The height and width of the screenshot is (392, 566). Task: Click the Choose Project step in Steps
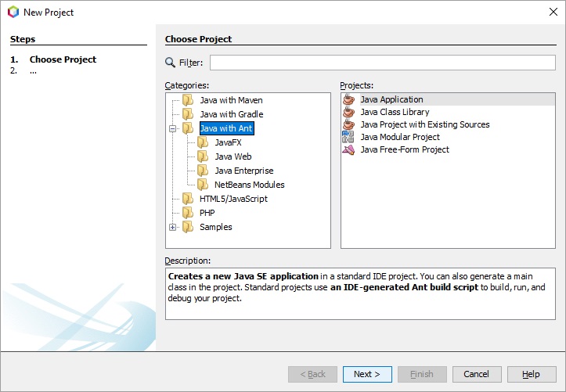(x=63, y=59)
